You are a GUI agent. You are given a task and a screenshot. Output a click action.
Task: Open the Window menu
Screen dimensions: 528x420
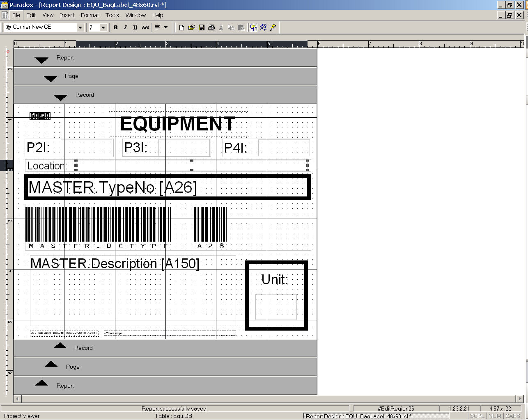(x=135, y=15)
